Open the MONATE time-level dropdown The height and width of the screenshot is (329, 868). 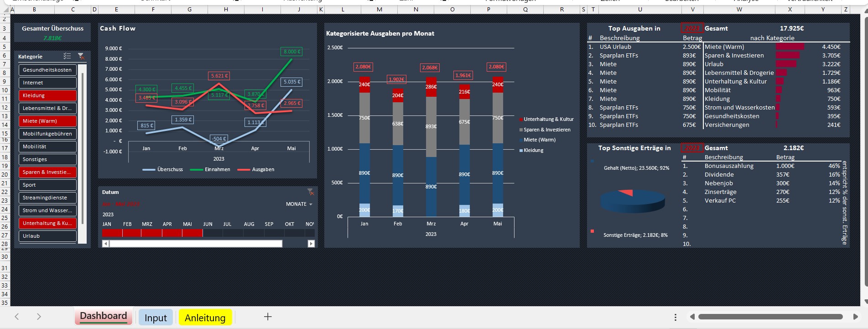299,204
